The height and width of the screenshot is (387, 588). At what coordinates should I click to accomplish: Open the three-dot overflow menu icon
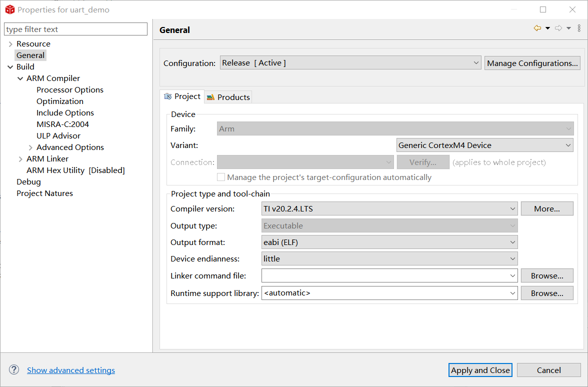tap(579, 28)
